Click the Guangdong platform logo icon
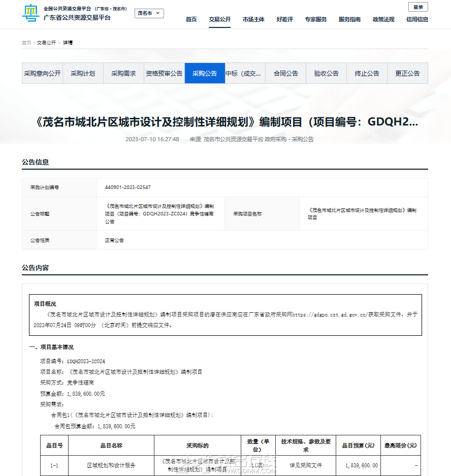This screenshot has width=451, height=476. (x=30, y=13)
